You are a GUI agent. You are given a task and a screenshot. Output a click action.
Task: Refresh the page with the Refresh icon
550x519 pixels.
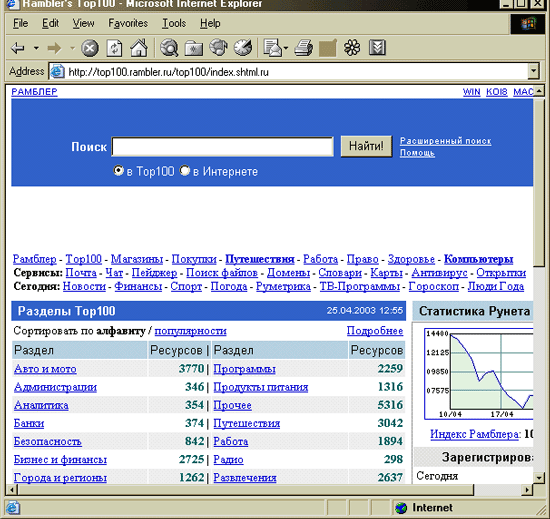click(114, 48)
